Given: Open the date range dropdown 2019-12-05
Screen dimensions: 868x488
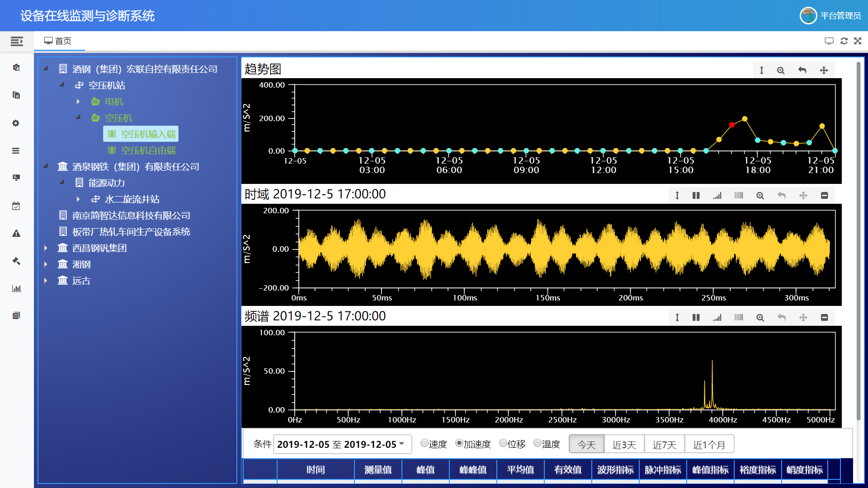Looking at the screenshot, I should point(343,444).
